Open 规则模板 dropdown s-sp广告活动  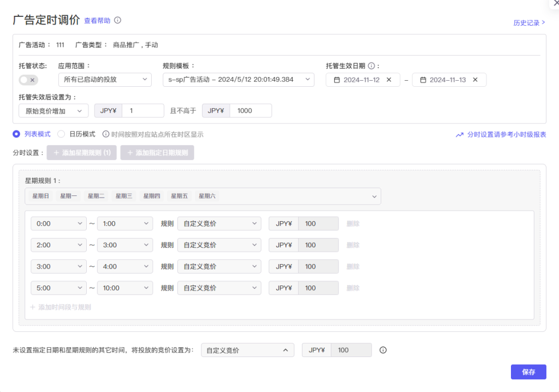pos(239,80)
